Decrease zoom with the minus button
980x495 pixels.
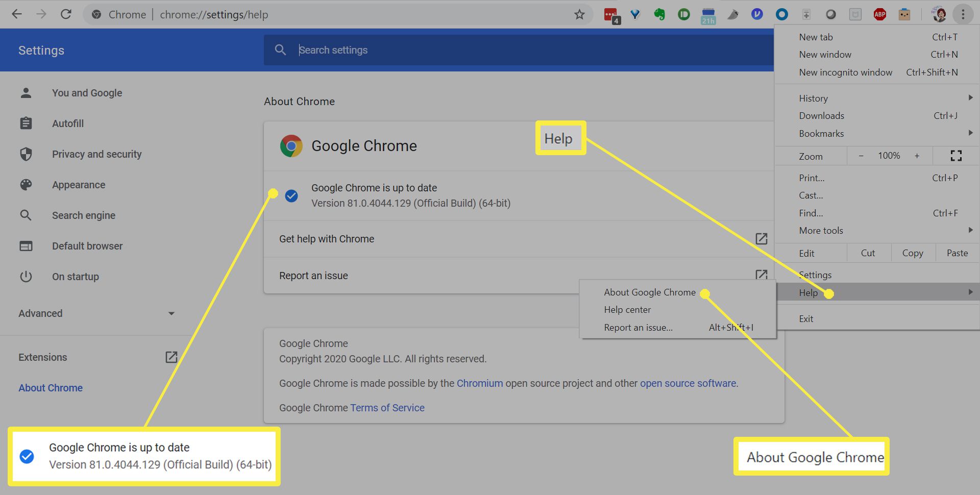tap(861, 156)
